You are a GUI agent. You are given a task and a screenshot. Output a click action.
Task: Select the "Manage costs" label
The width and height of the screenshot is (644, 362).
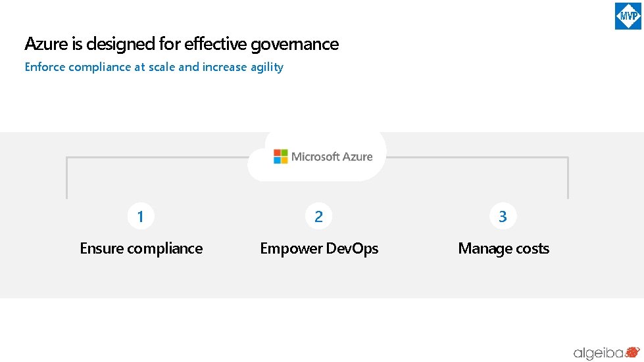503,248
